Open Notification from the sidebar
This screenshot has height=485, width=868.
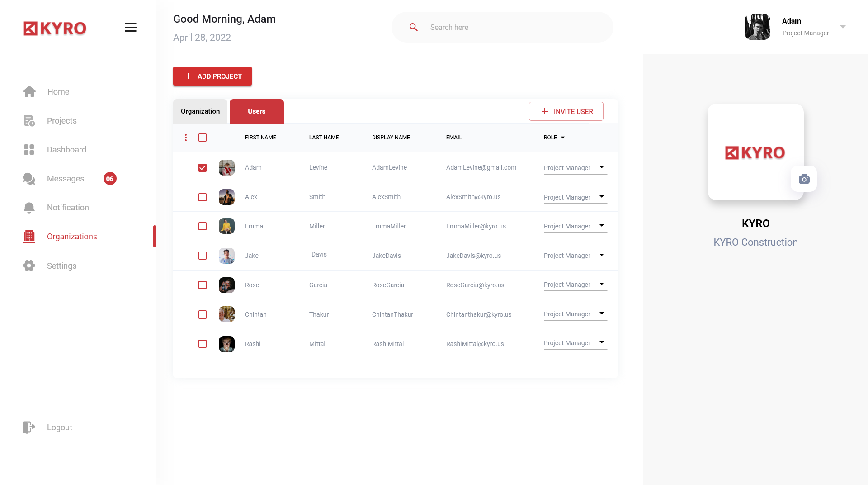click(x=68, y=208)
